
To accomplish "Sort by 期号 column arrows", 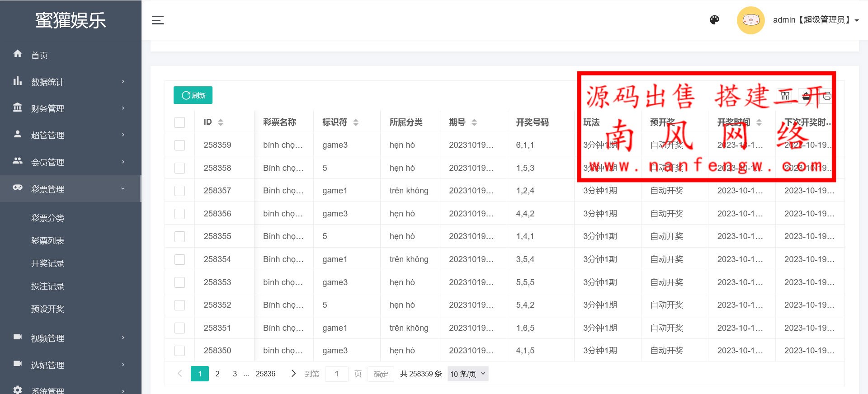I will (x=474, y=122).
